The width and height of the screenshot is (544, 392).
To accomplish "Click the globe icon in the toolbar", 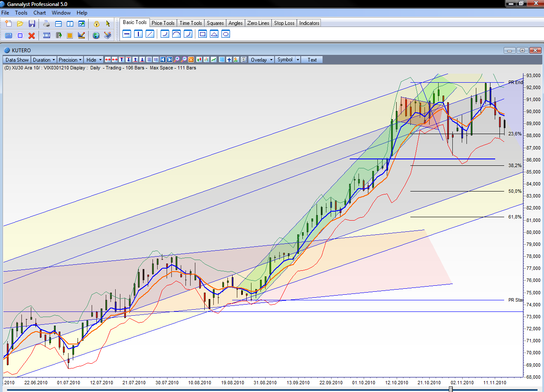I will coord(96,36).
